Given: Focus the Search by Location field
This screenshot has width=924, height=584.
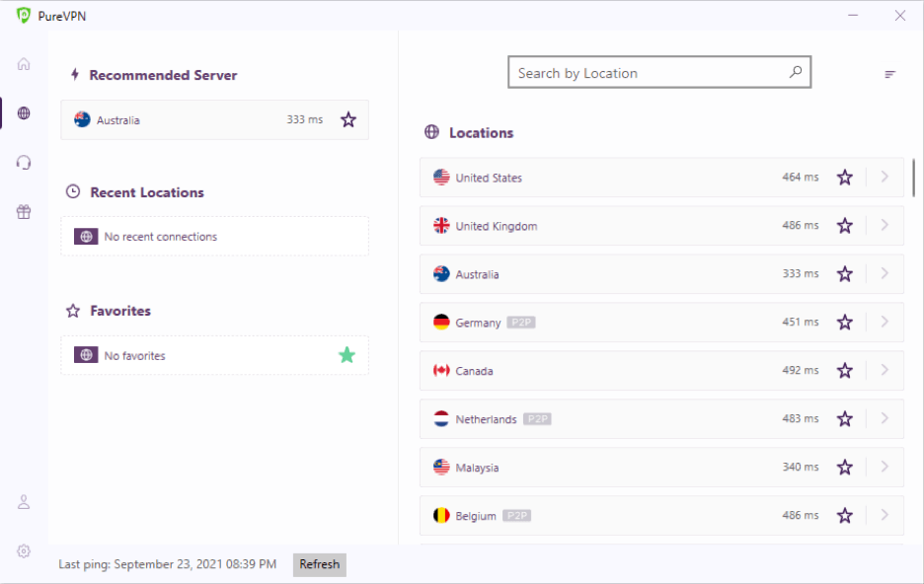Looking at the screenshot, I should [659, 72].
